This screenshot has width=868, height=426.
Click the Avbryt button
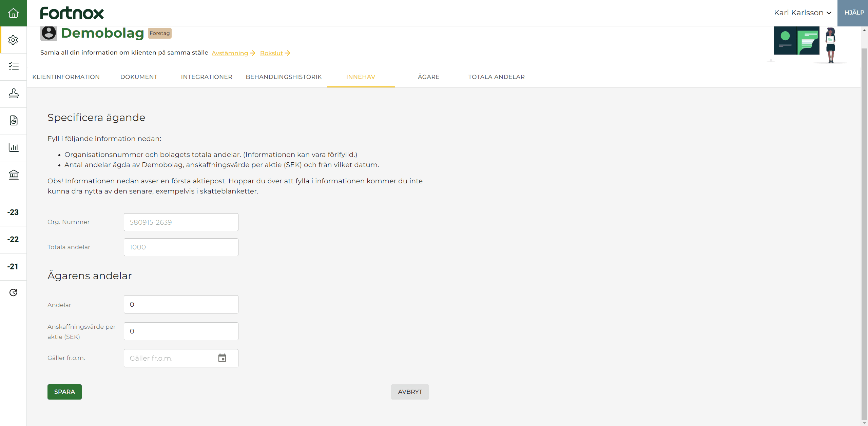[x=410, y=392]
